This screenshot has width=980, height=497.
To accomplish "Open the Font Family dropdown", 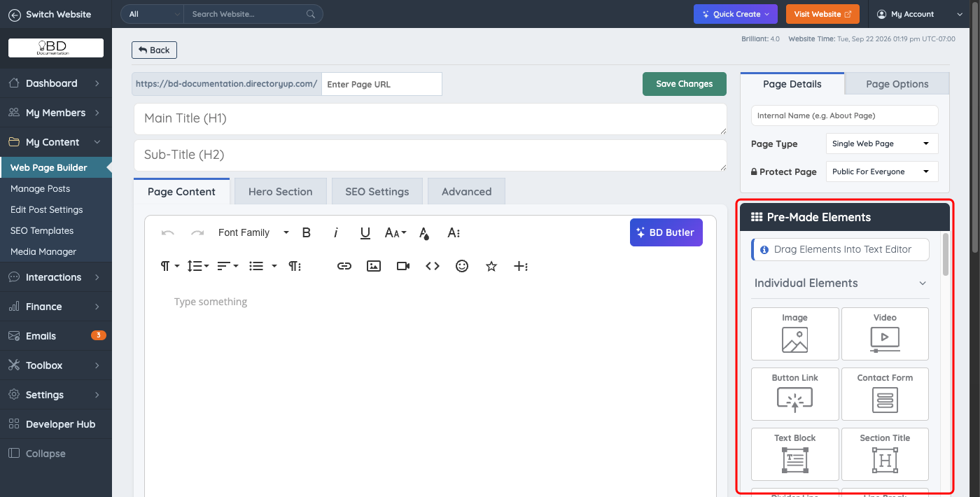I will pos(253,233).
